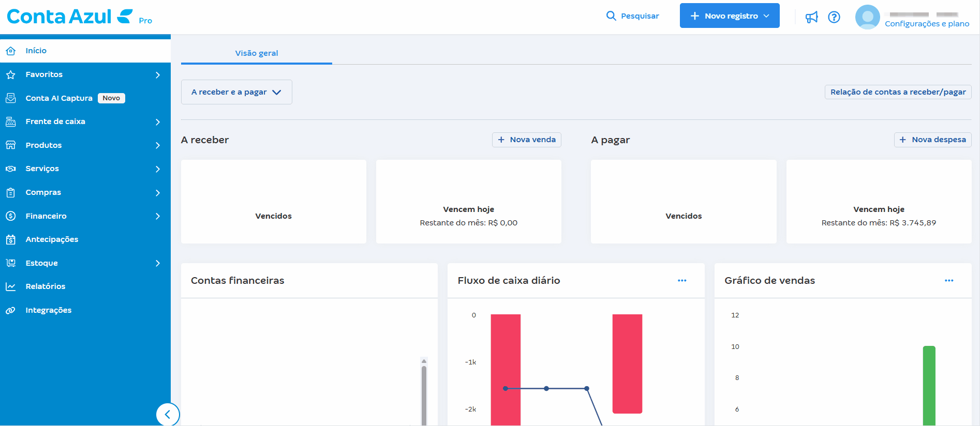Click the announcements megaphone icon
The width and height of the screenshot is (980, 426).
[x=811, y=17]
